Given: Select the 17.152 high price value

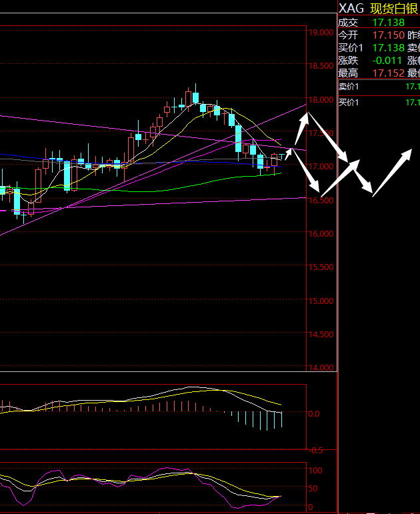Looking at the screenshot, I should (x=389, y=73).
